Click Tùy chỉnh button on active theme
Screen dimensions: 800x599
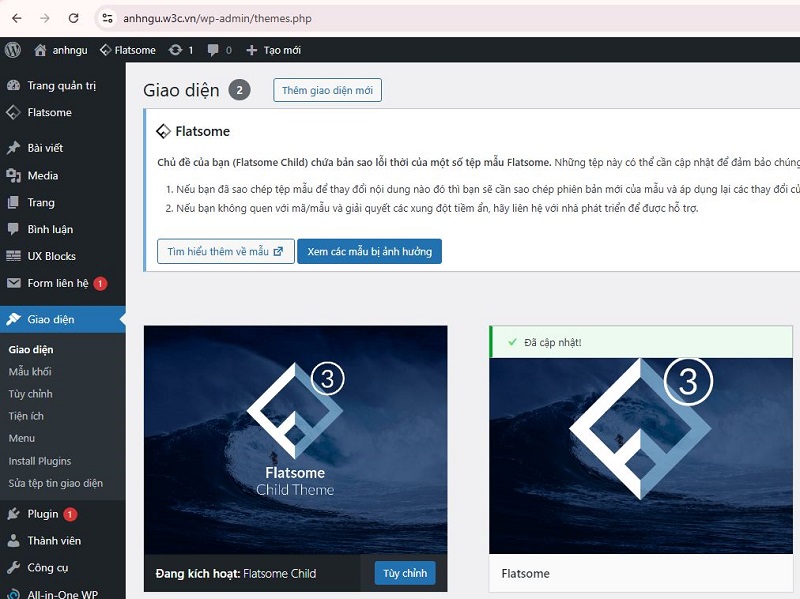click(405, 573)
